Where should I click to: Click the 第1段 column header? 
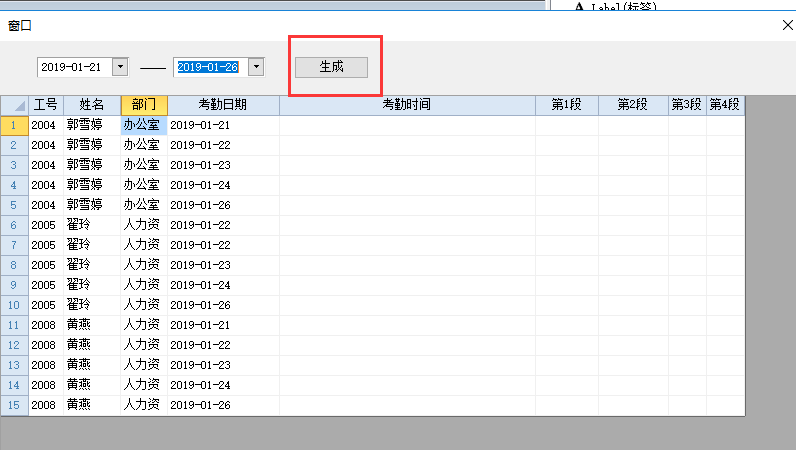tap(567, 105)
